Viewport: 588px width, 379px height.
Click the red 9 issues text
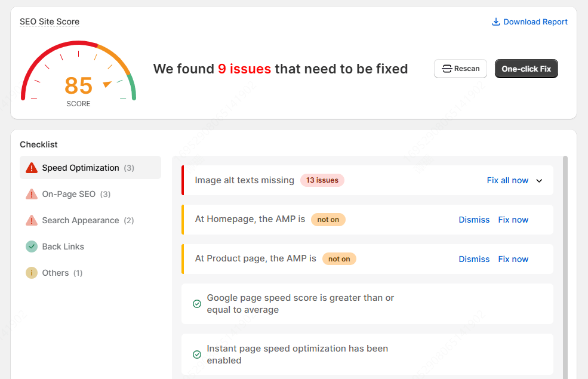pos(244,69)
